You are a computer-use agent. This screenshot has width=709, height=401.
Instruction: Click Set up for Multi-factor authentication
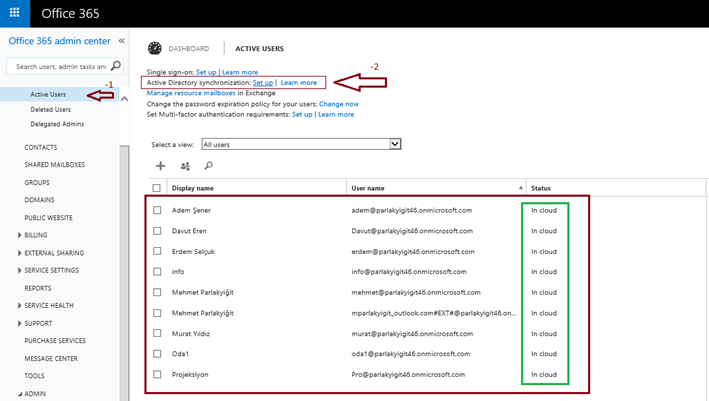[302, 114]
